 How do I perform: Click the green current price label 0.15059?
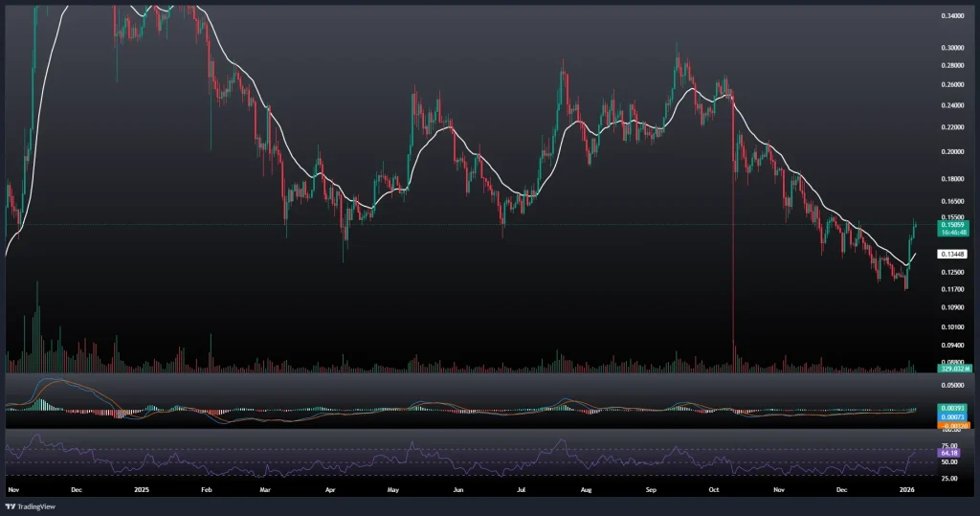point(928,225)
